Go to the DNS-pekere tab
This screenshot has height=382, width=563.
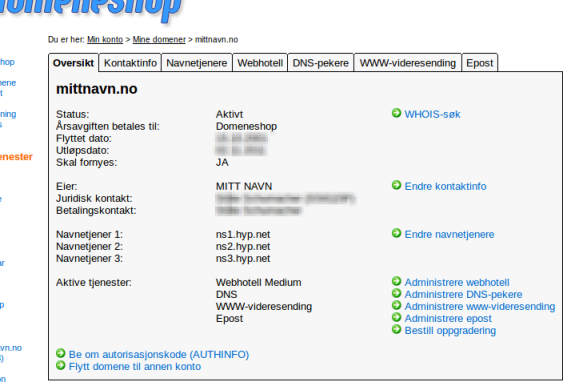[321, 63]
